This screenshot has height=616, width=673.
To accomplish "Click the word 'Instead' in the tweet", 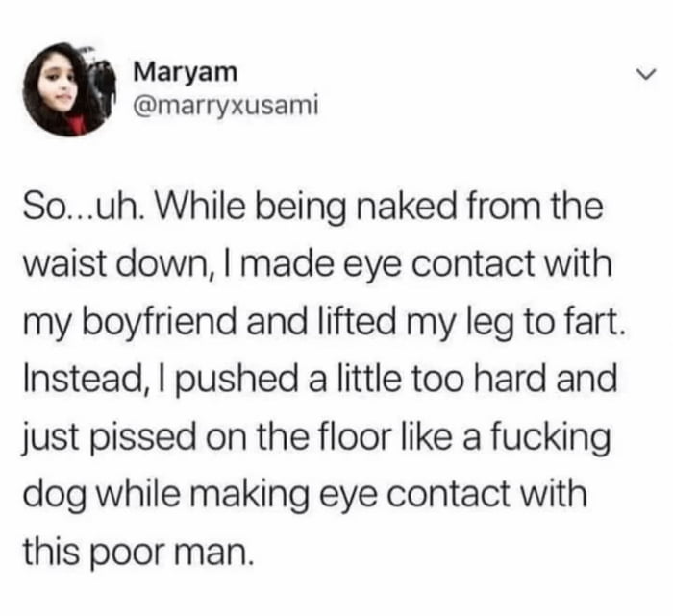I will [81, 380].
